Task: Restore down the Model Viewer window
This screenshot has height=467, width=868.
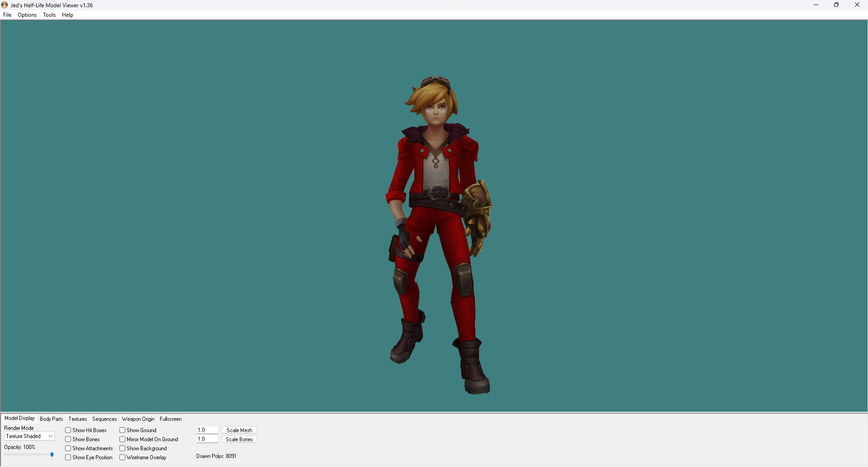Action: pos(836,5)
